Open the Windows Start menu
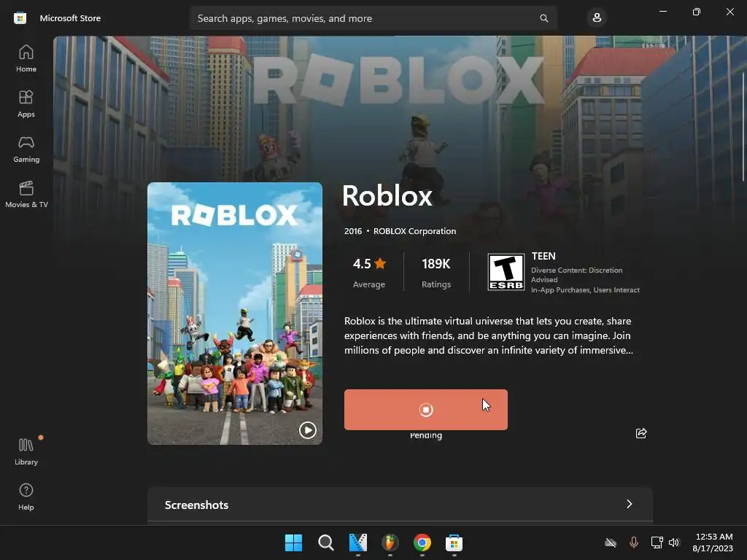The width and height of the screenshot is (747, 560). pos(293,542)
